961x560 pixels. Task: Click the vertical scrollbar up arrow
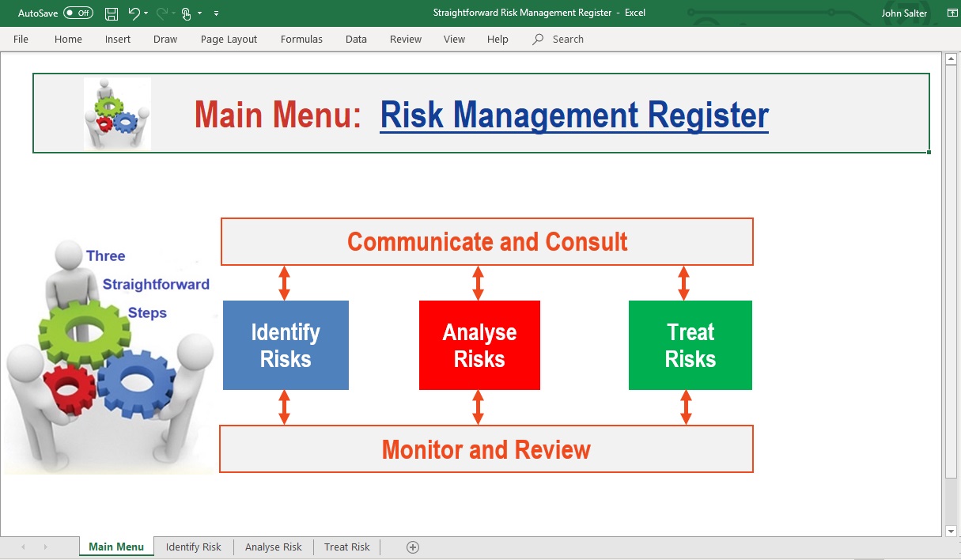pyautogui.click(x=952, y=59)
